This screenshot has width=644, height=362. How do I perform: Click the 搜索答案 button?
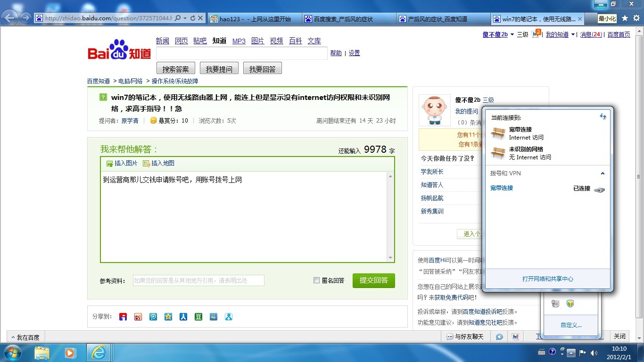coord(176,69)
